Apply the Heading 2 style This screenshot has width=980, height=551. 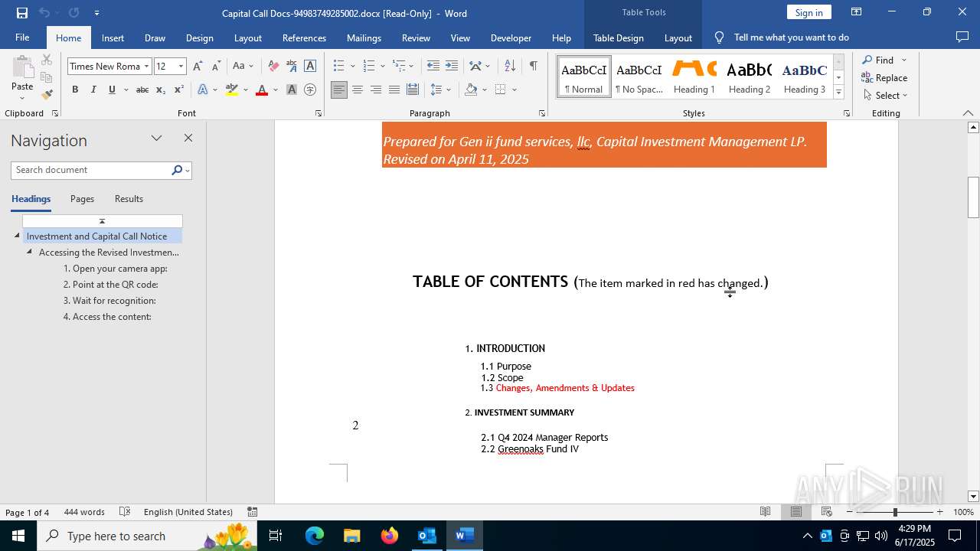[x=750, y=77]
